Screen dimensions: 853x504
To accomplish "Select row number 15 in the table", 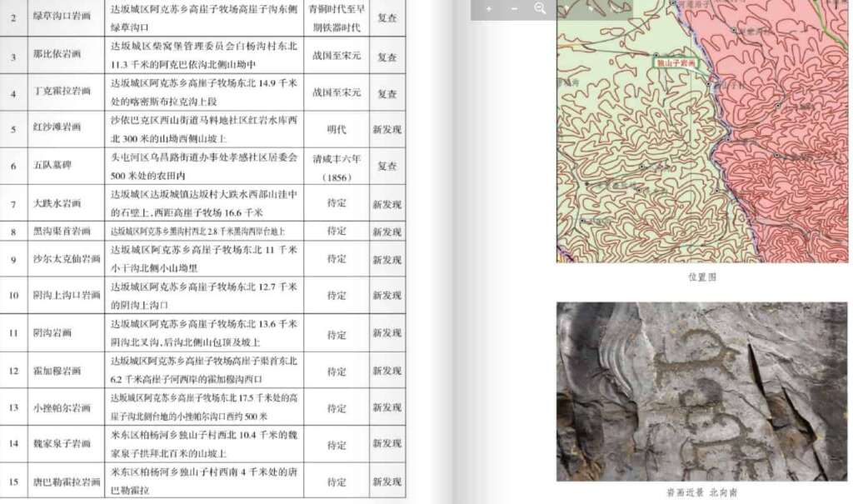I will point(13,482).
